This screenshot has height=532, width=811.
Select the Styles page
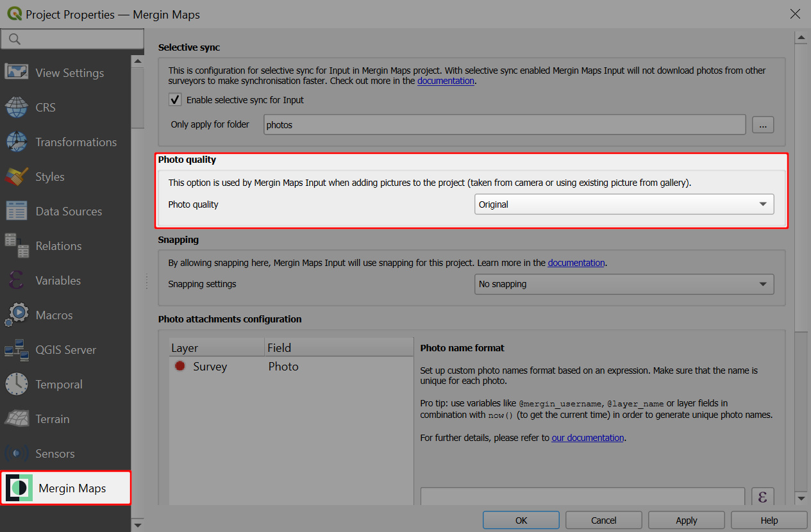(65, 176)
